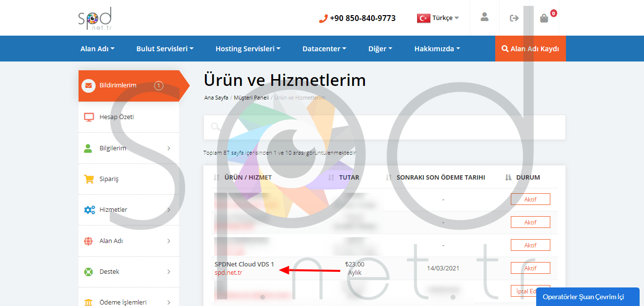644x306 pixels.
Task: Expand the Hosting Servisleri menu
Action: [248, 48]
